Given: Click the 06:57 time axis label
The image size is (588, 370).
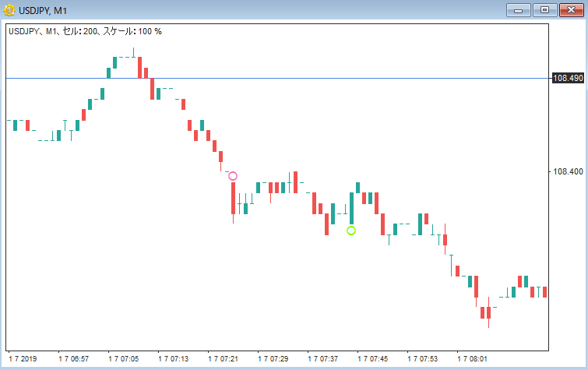Looking at the screenshot, I should click(74, 359).
